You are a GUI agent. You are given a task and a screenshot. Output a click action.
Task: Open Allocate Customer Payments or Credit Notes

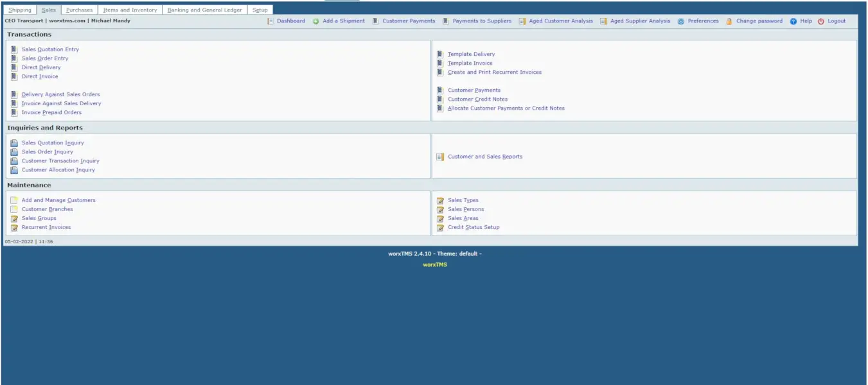tap(506, 108)
